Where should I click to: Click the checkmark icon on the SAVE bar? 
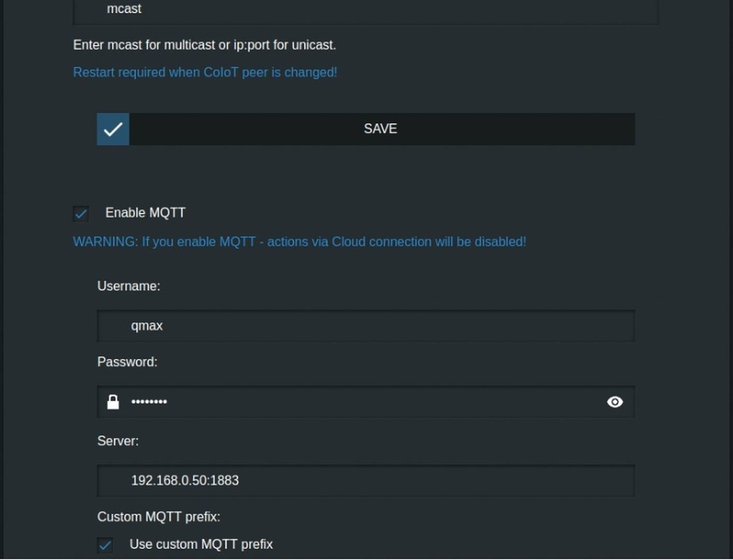coord(113,129)
